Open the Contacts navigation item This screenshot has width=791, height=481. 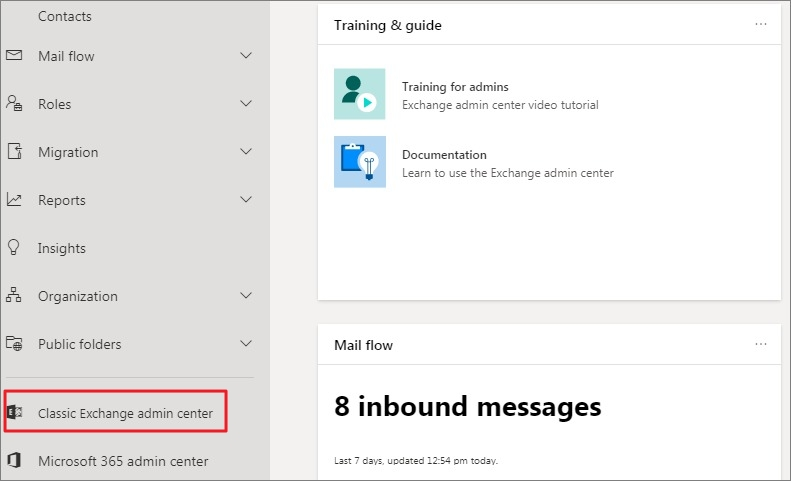[x=65, y=16]
